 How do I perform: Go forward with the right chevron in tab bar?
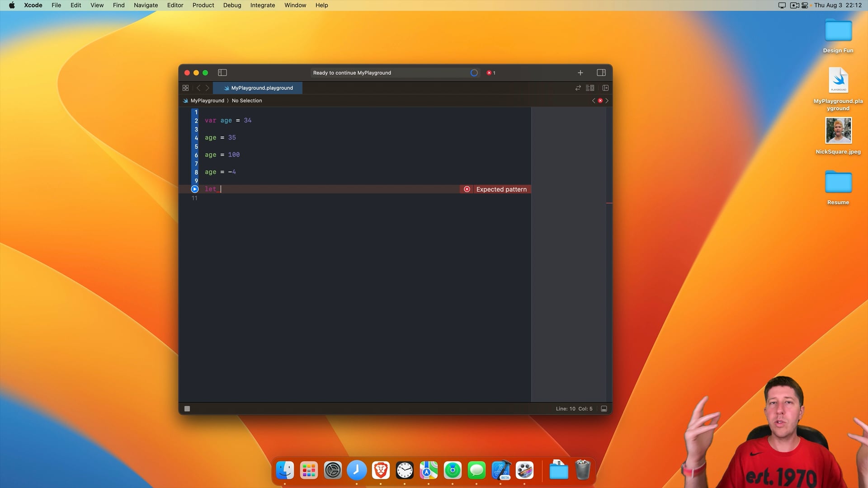click(x=208, y=88)
